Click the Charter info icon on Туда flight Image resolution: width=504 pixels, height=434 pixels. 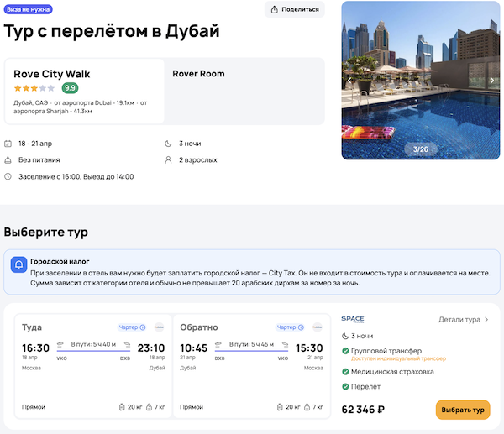point(143,327)
